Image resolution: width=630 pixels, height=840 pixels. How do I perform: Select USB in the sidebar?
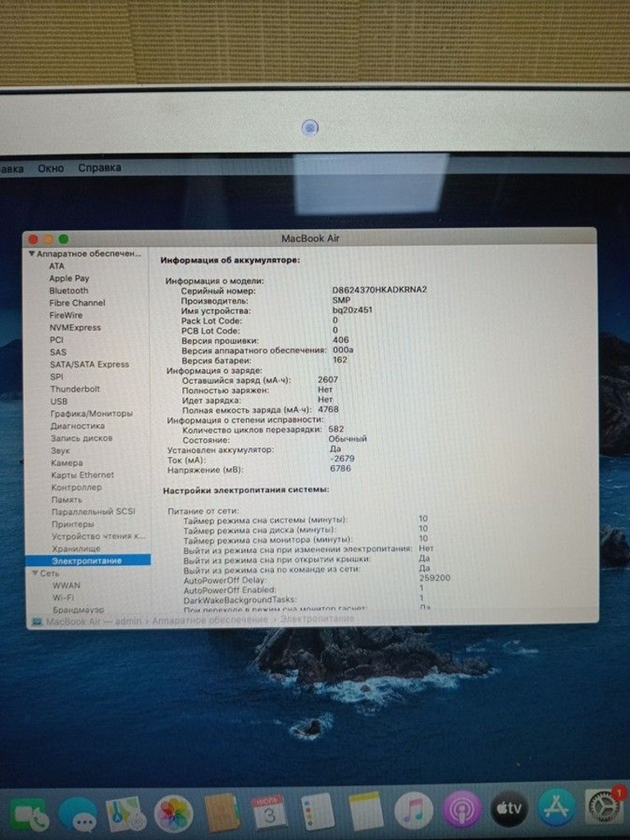59,401
